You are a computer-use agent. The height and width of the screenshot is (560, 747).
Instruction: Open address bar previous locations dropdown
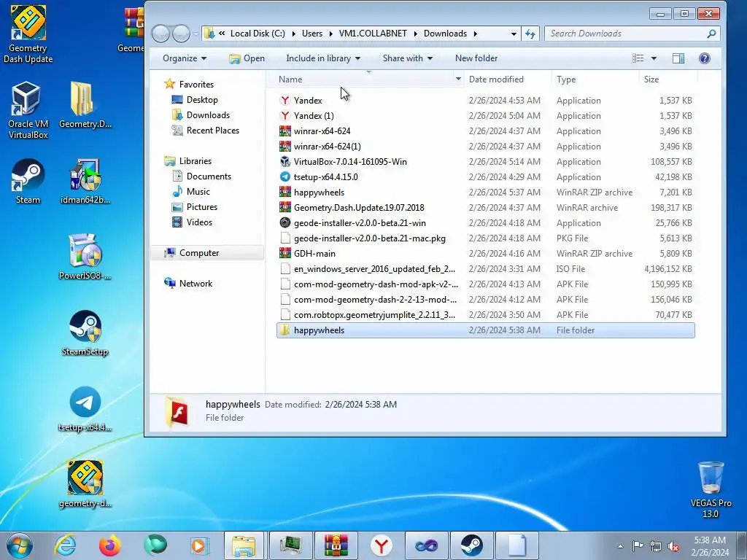click(514, 34)
